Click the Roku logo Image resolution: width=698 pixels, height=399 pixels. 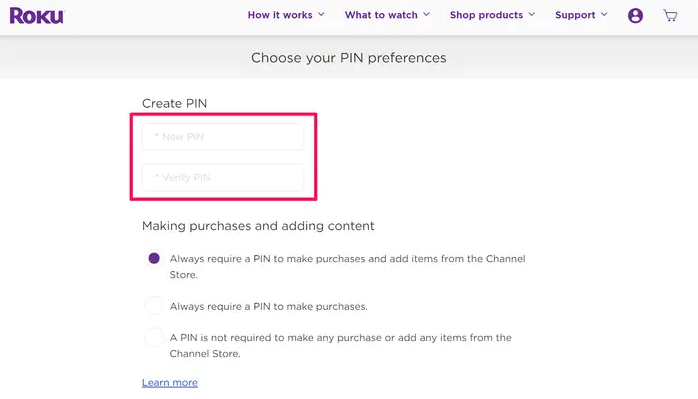37,16
